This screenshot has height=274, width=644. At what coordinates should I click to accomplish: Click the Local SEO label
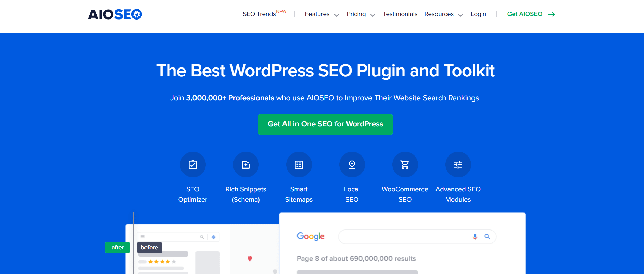point(352,194)
